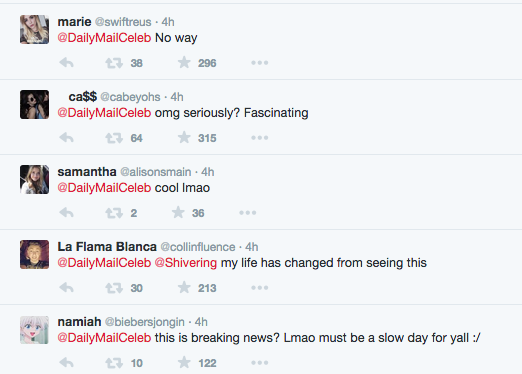
Task: Open more menu on ca$$'s tweet
Action: tap(260, 138)
